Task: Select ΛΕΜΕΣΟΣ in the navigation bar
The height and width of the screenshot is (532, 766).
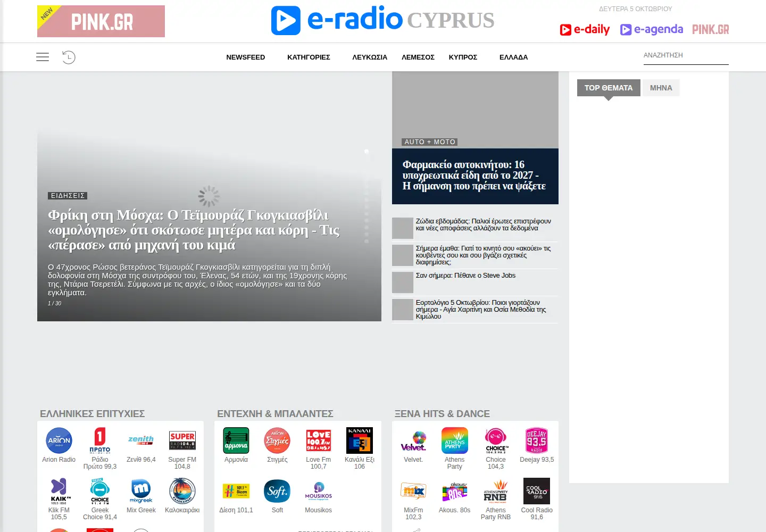Action: [x=418, y=57]
